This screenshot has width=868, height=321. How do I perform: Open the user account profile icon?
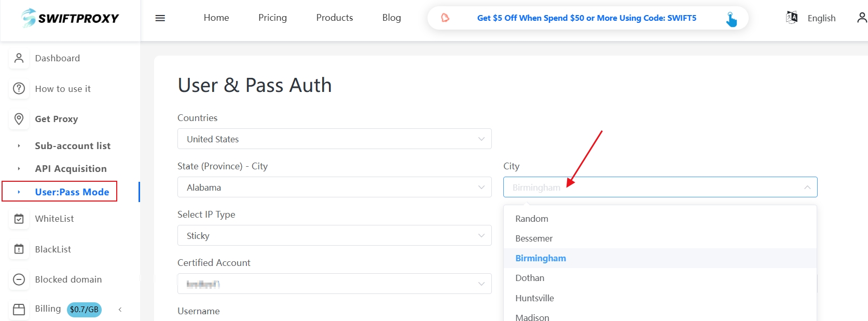tap(861, 18)
